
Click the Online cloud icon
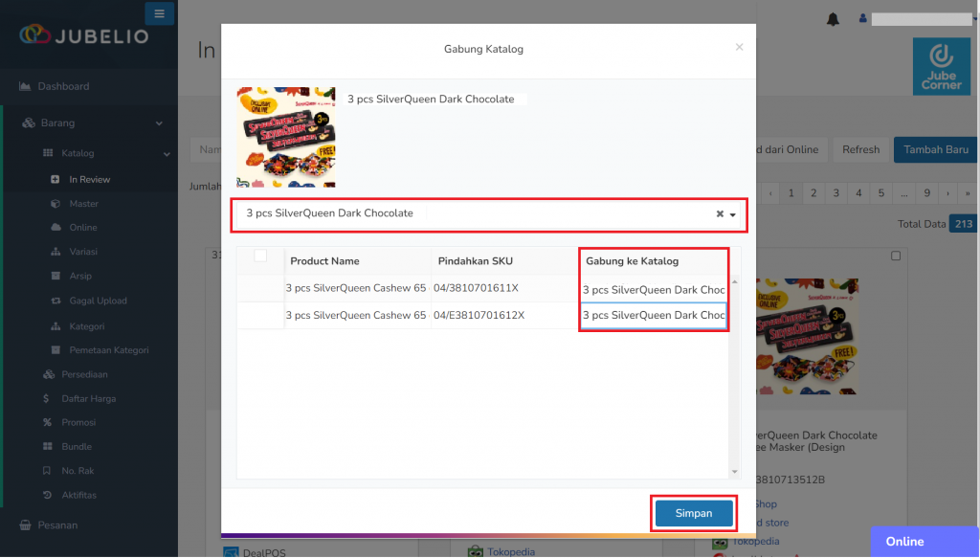[56, 228]
